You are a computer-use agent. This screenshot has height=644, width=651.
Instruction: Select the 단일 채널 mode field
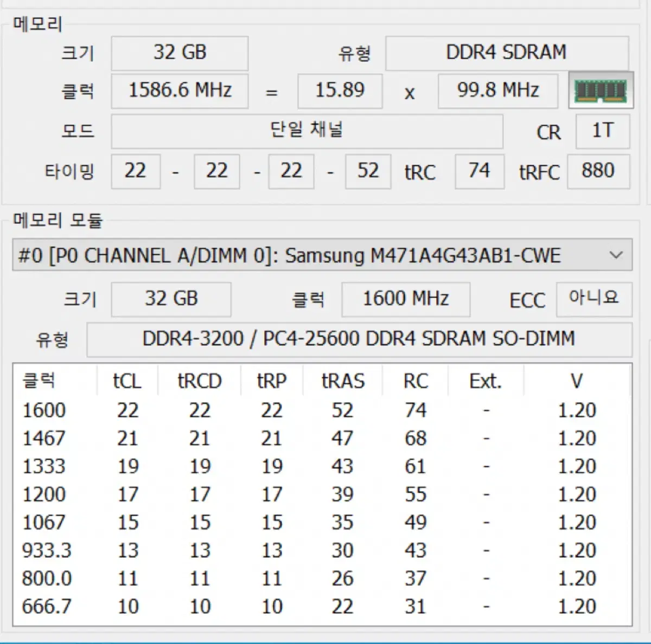coord(307,131)
